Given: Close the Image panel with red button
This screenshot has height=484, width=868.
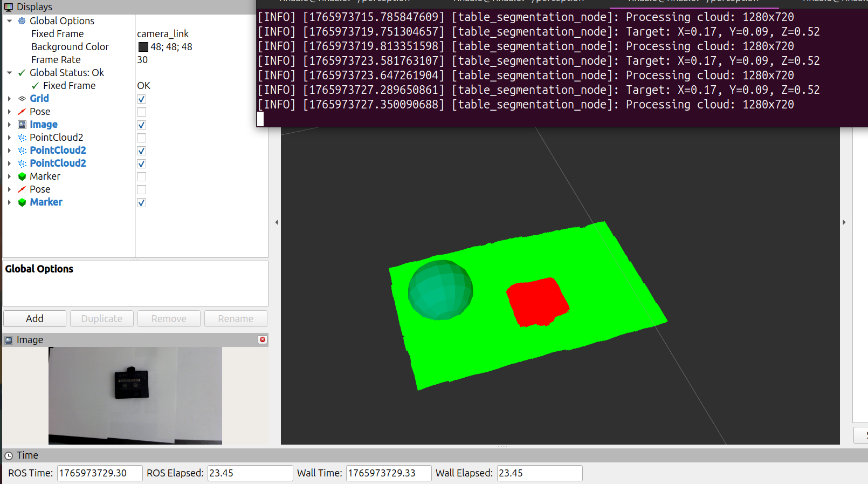Looking at the screenshot, I should point(263,339).
